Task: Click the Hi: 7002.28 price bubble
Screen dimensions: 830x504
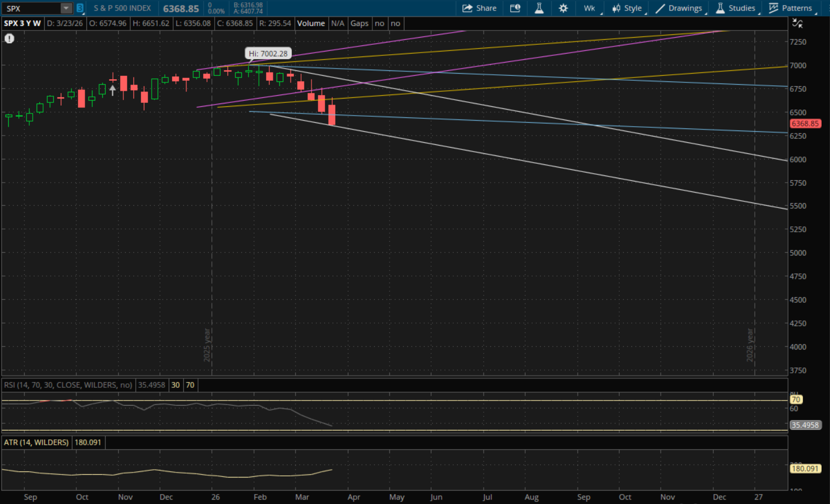Action: coord(268,54)
